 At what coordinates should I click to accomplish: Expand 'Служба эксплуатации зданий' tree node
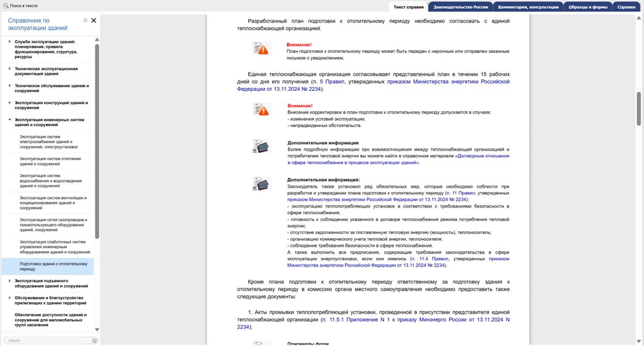pos(10,42)
